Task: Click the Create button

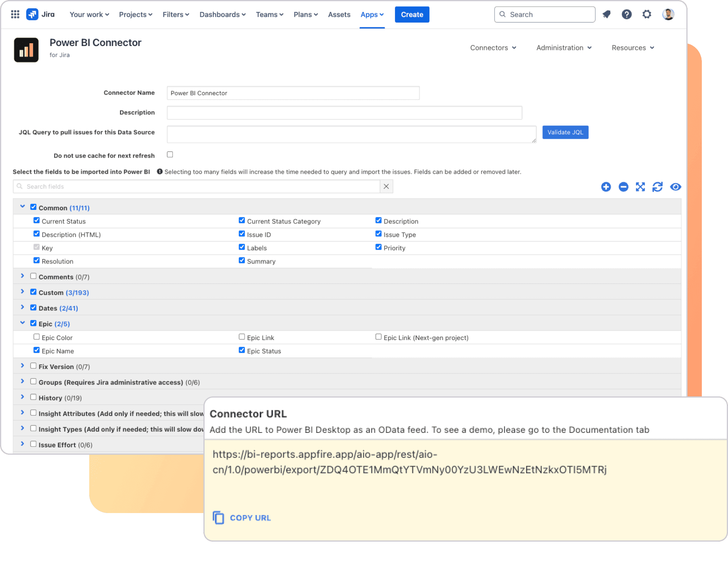Action: tap(412, 14)
